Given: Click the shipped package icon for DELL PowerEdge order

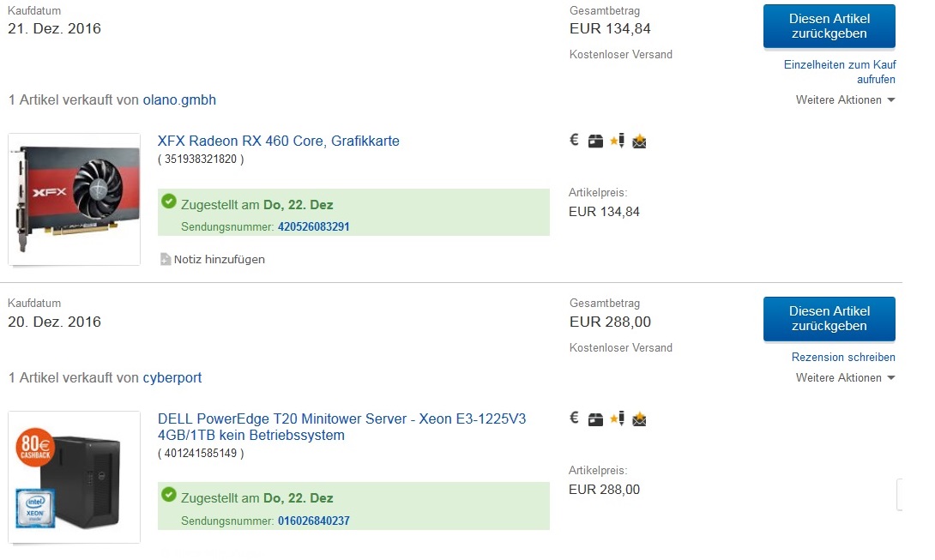Looking at the screenshot, I should [595, 419].
